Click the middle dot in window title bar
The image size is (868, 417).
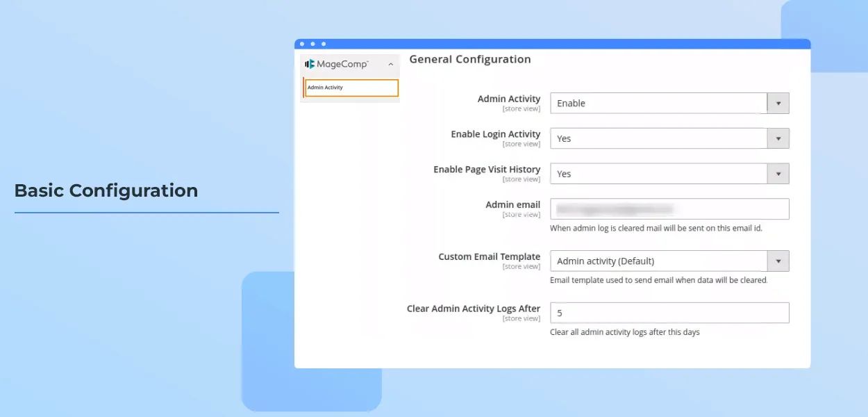(312, 44)
